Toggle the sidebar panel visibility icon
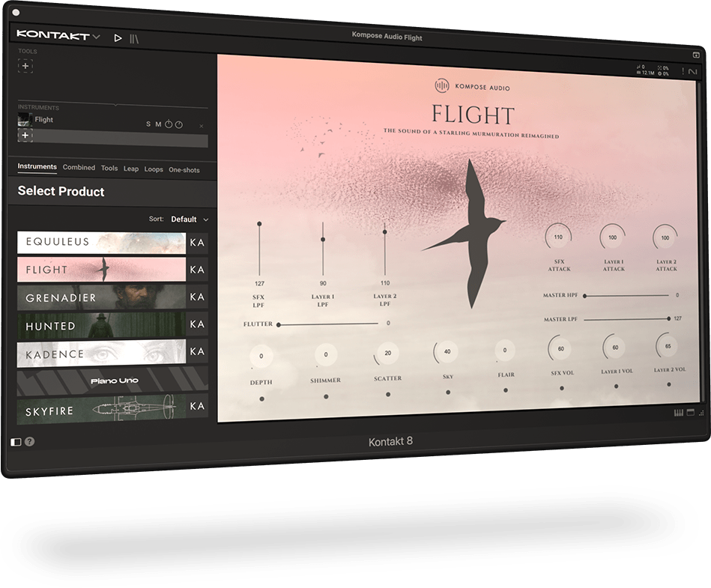Screen dimensions: 711x588 point(16,441)
